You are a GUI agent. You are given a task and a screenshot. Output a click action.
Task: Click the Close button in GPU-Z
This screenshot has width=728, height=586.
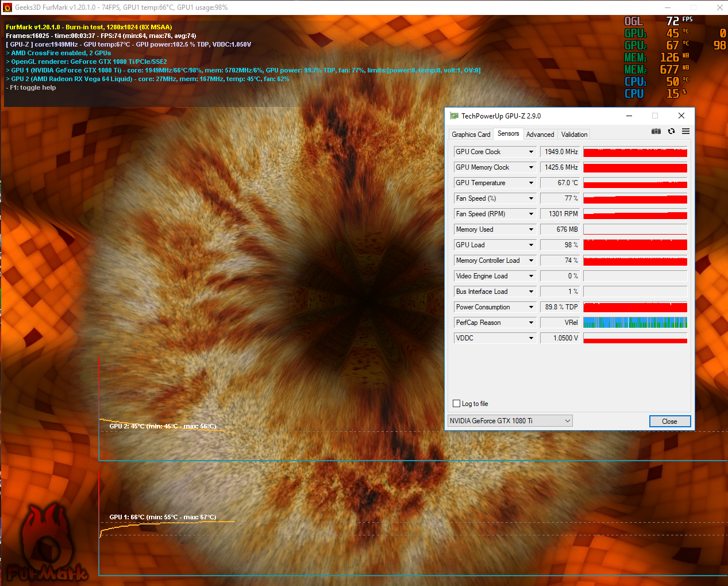tap(669, 422)
